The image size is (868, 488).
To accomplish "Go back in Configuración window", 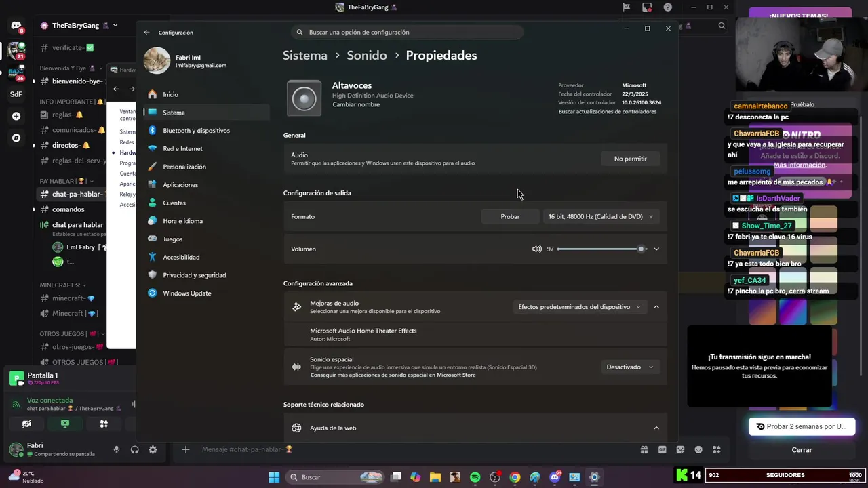I will [x=146, y=32].
